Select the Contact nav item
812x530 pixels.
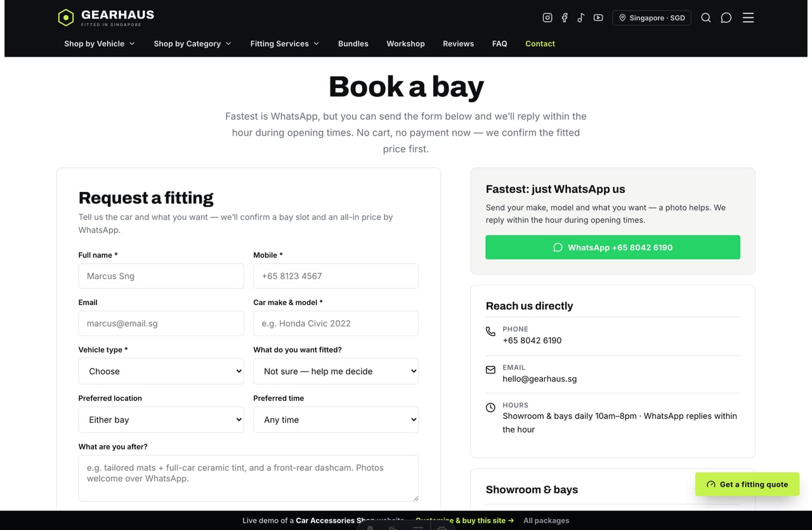tap(540, 44)
